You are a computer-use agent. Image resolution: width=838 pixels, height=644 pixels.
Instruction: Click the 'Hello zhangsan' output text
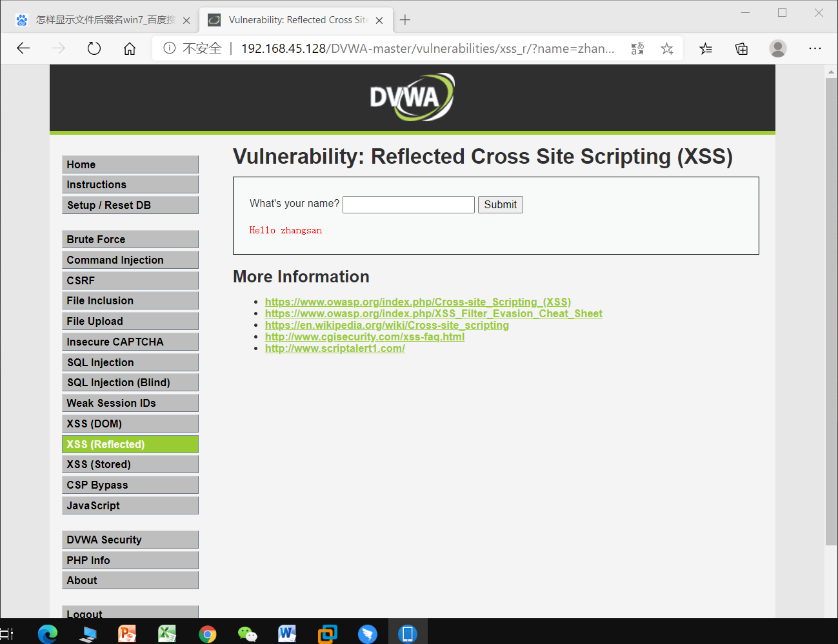tap(286, 230)
